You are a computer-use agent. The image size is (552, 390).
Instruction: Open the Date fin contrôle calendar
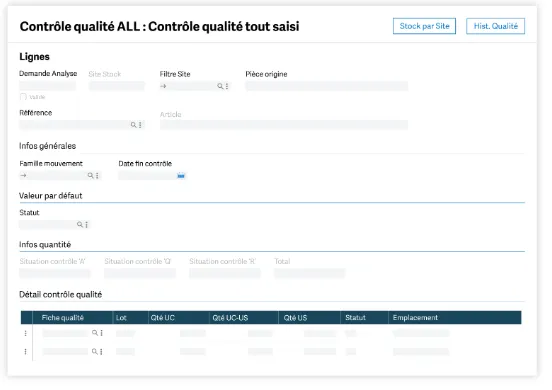(181, 175)
